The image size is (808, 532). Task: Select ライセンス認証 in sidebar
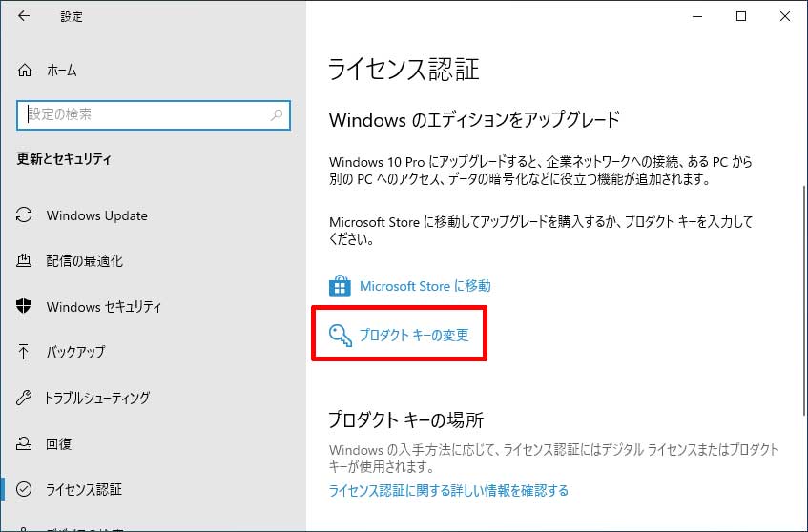(84, 489)
